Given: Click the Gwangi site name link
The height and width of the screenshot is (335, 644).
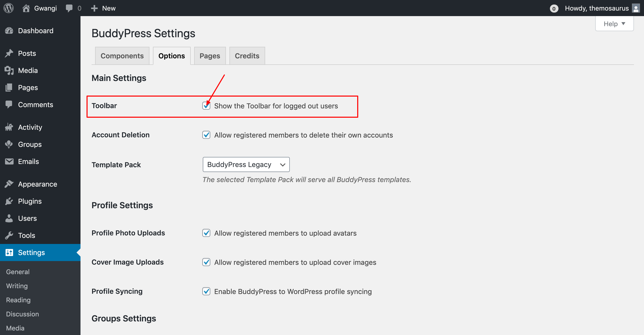Looking at the screenshot, I should tap(45, 8).
